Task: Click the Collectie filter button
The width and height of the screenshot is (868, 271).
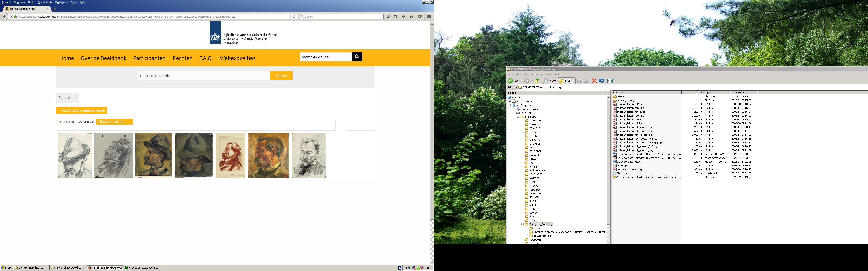Action: pos(67,98)
